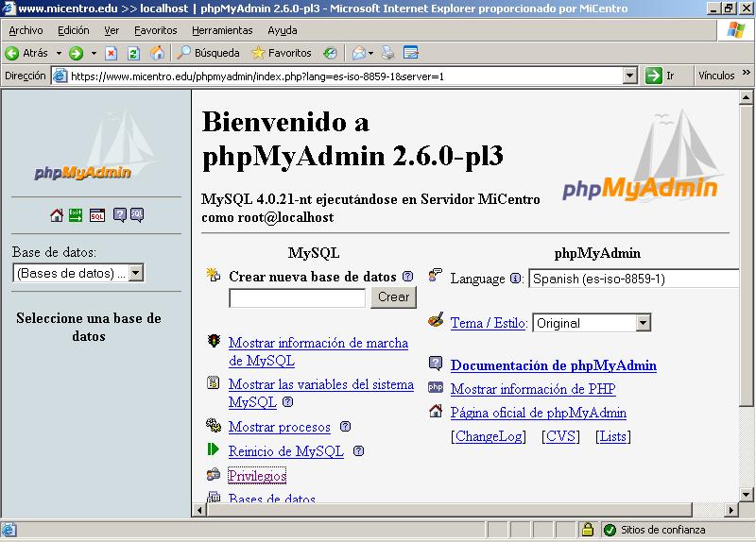
Task: Click the house icon by Página oficial
Action: click(436, 411)
